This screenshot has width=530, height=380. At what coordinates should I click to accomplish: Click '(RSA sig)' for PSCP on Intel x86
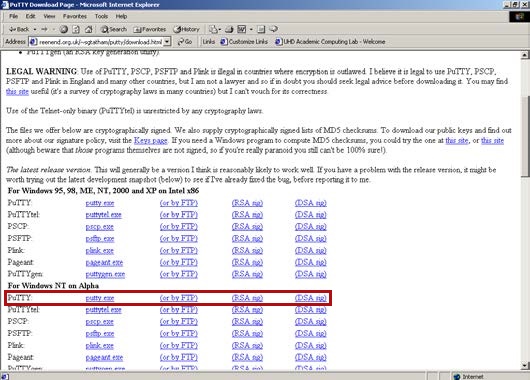pos(247,227)
